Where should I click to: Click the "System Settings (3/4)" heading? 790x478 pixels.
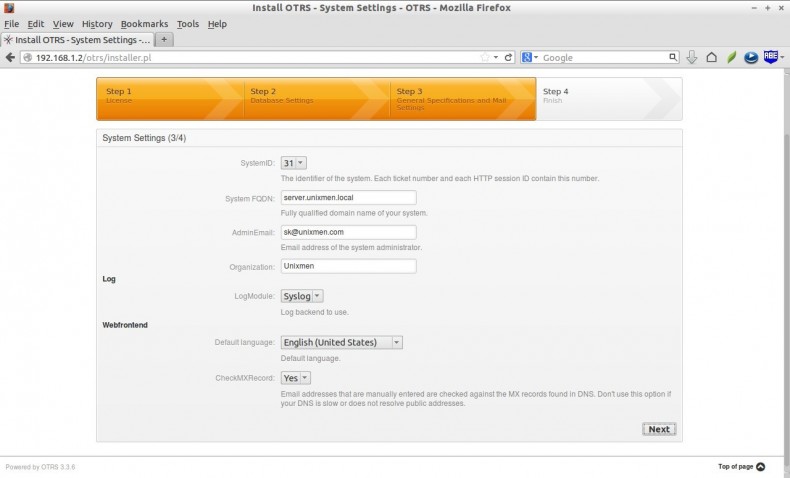pyautogui.click(x=144, y=138)
